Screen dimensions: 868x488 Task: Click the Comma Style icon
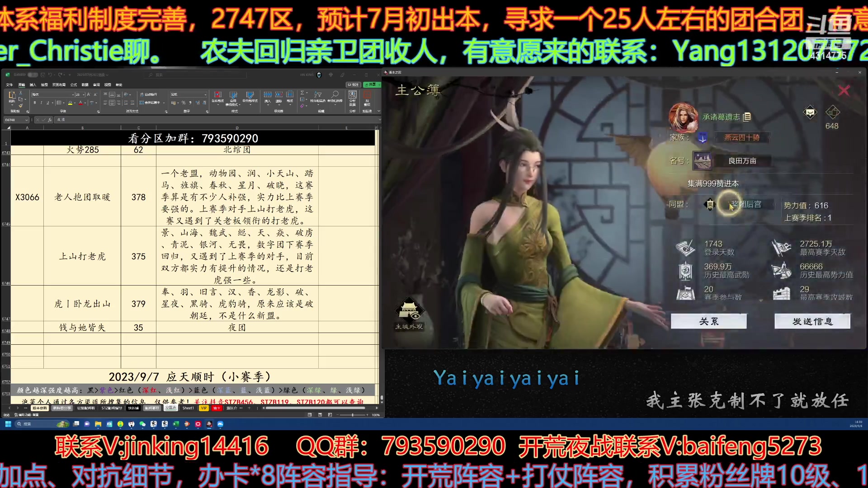click(x=190, y=103)
